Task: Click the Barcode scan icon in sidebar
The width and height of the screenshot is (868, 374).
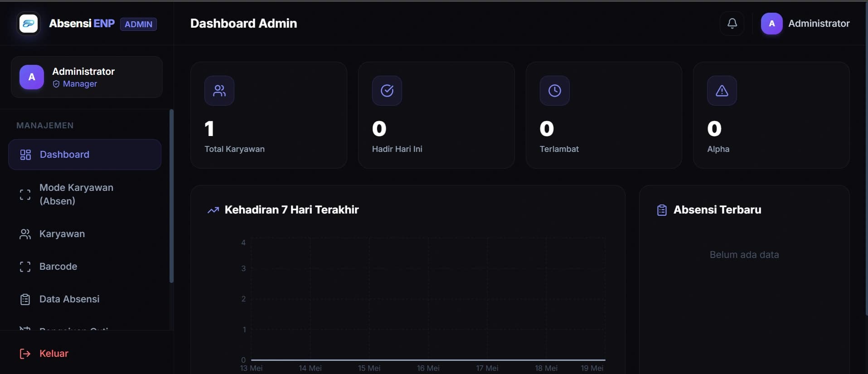Action: click(x=25, y=267)
